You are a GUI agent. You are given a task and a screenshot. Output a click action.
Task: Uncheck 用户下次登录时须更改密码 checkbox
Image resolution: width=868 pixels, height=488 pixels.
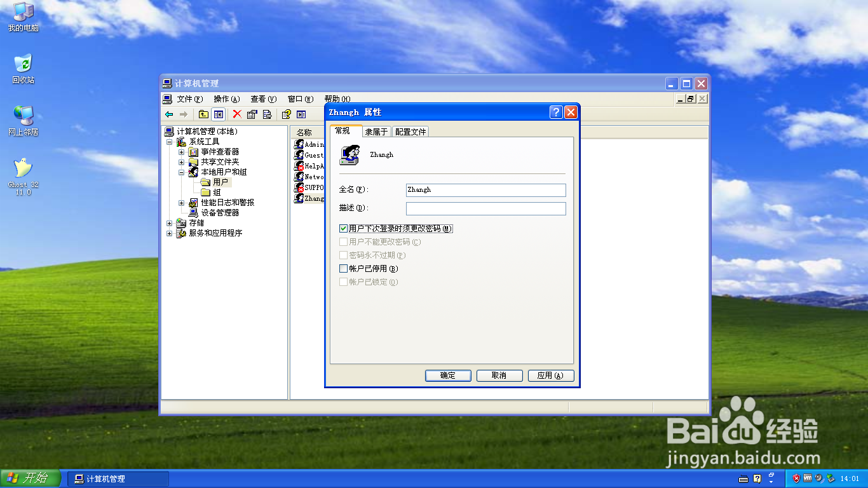click(344, 228)
